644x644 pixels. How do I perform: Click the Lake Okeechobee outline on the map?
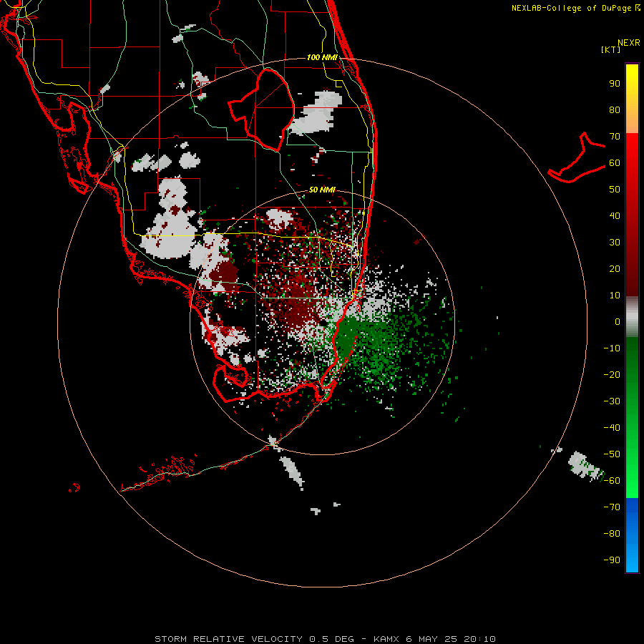point(262,109)
